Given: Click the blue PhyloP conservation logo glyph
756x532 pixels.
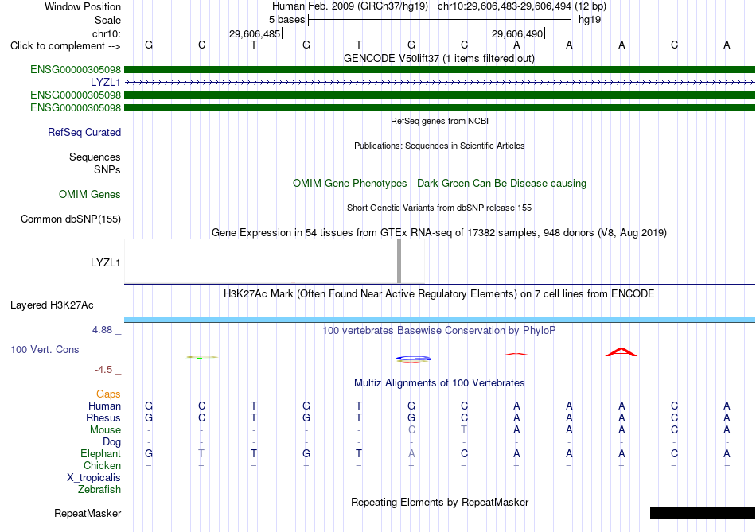Looking at the screenshot, I should point(413,359).
